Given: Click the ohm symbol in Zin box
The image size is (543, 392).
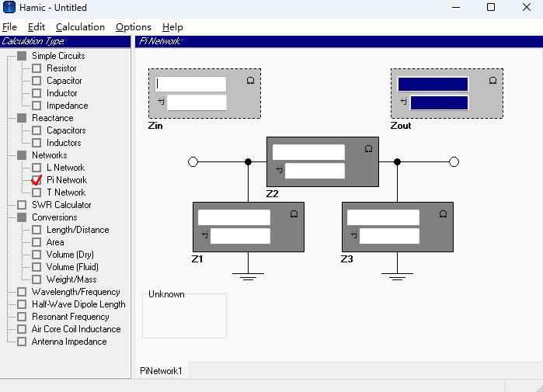Looking at the screenshot, I should 250,80.
